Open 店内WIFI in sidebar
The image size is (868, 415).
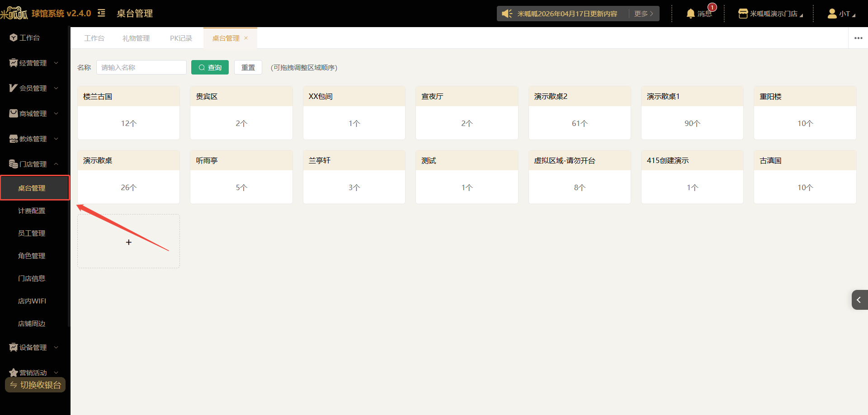pos(32,301)
